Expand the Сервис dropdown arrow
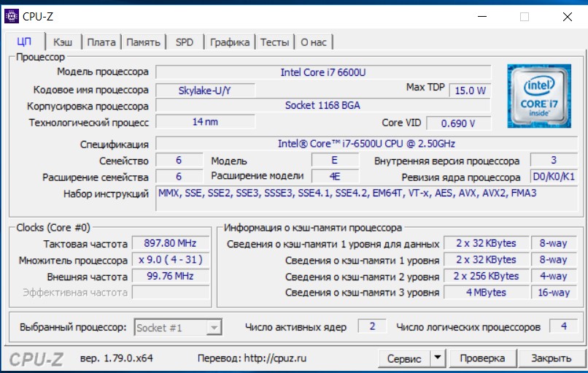The height and width of the screenshot is (373, 588). (x=438, y=358)
